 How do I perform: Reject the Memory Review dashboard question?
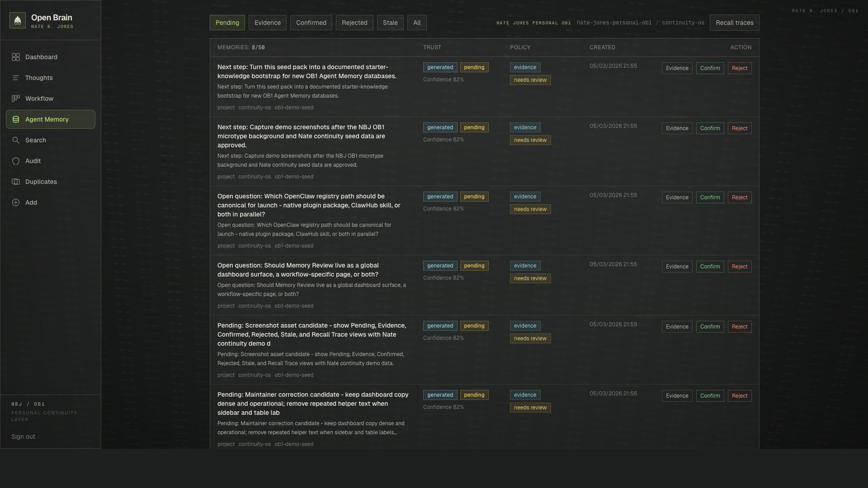click(740, 267)
